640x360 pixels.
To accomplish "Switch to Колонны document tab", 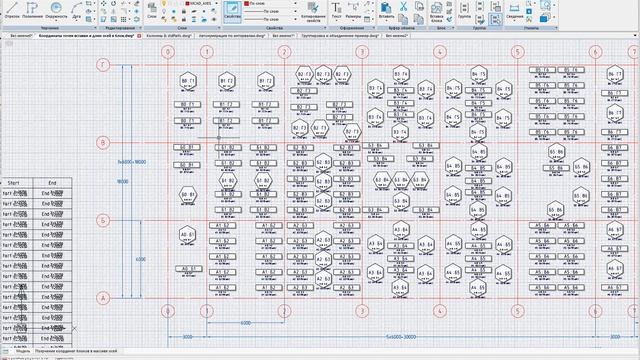I will coord(169,36).
